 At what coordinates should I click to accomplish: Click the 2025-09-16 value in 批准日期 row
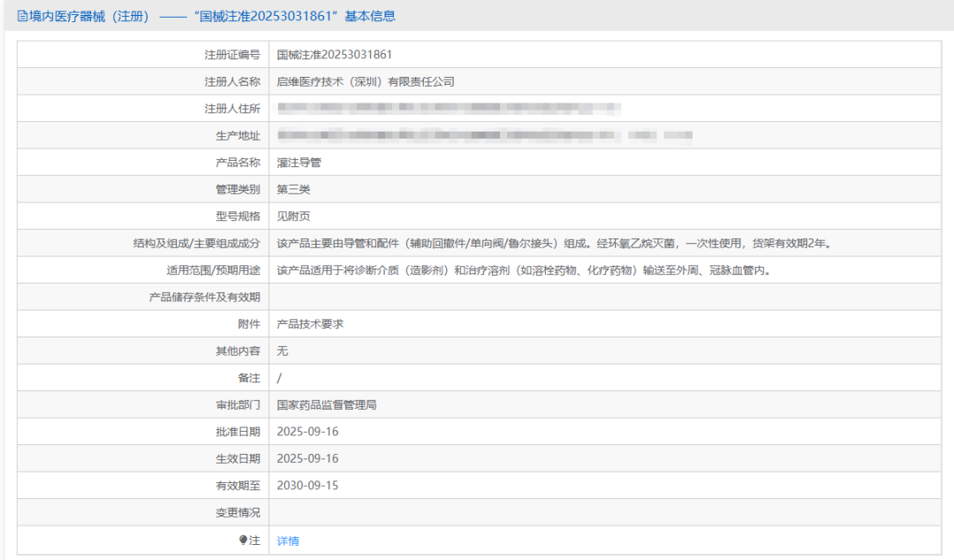pos(307,432)
